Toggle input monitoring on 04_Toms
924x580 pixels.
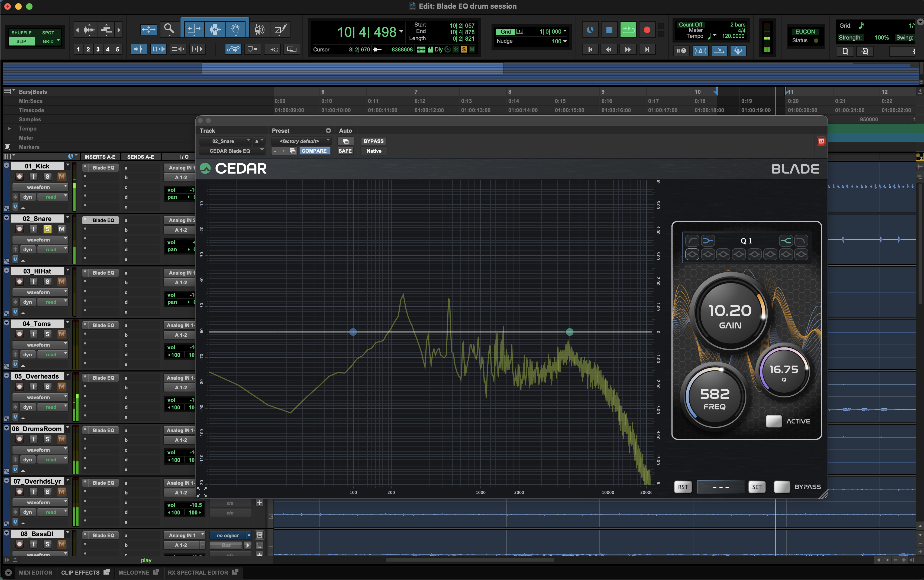(x=33, y=334)
